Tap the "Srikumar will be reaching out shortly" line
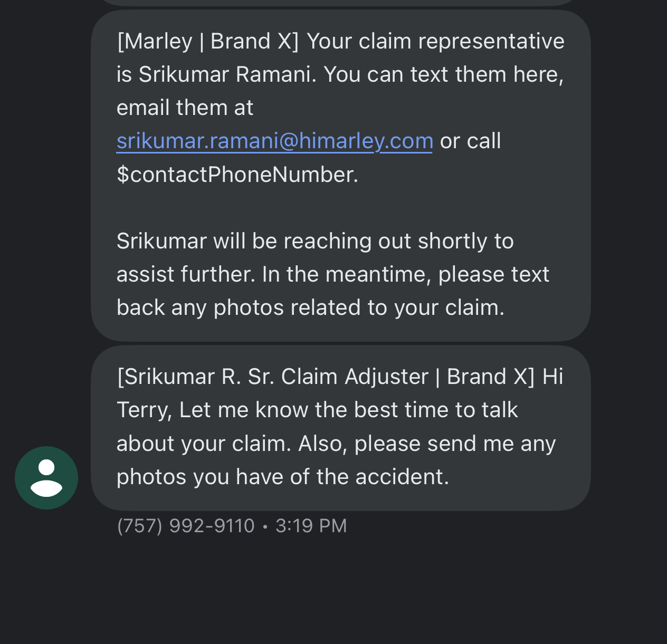This screenshot has width=667, height=644. pyautogui.click(x=315, y=241)
